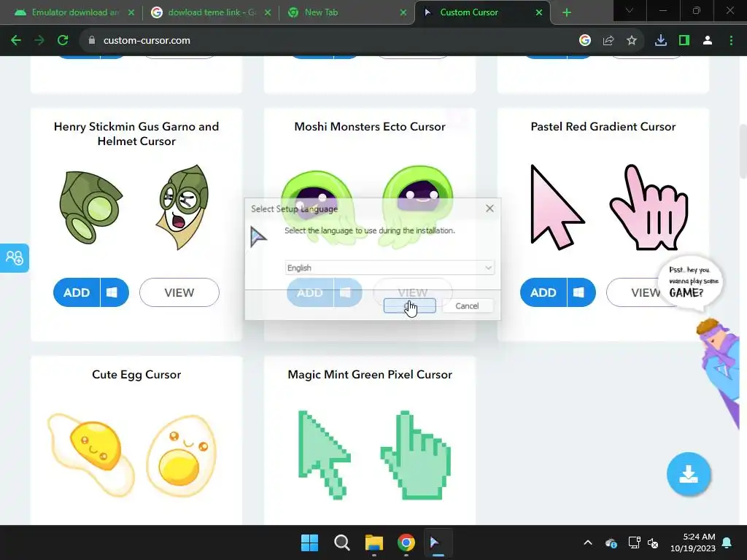The width and height of the screenshot is (747, 560).
Task: Add Pastel Red Gradient Cursor
Action: [x=543, y=292]
